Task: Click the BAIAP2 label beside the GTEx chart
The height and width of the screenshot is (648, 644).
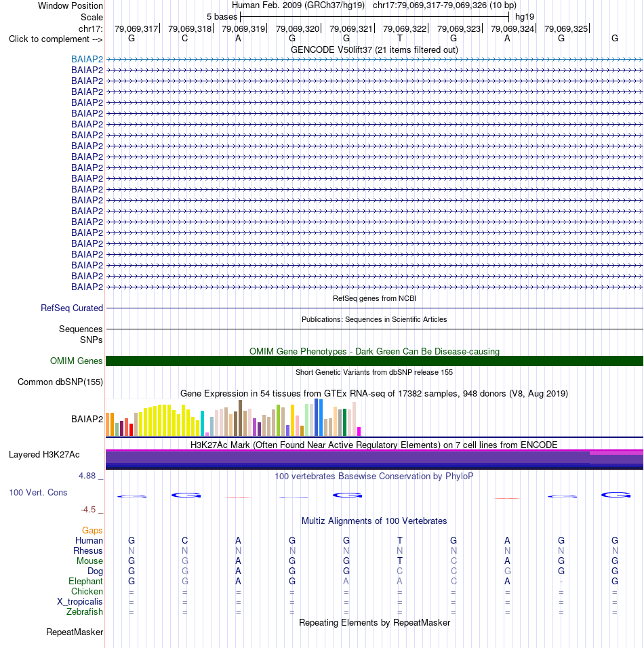Action: [87, 420]
